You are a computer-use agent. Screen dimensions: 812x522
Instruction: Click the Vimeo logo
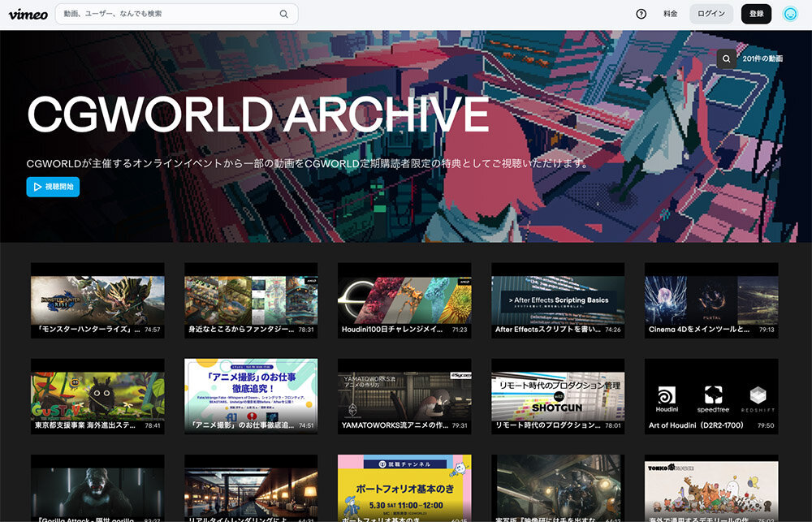point(28,14)
